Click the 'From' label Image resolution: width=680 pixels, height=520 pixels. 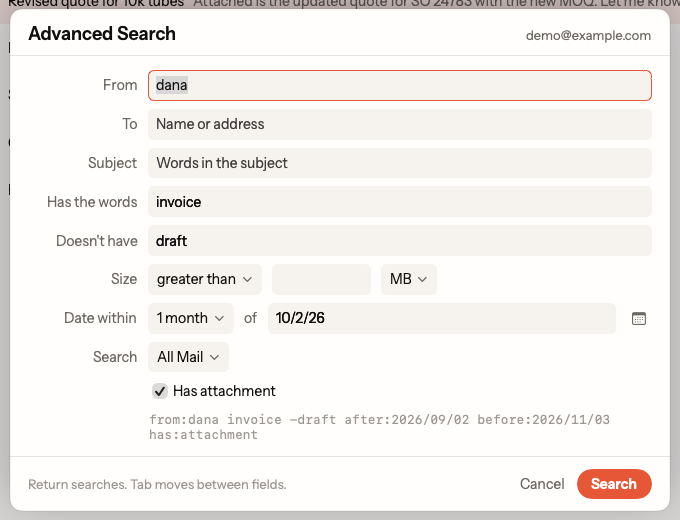(120, 85)
